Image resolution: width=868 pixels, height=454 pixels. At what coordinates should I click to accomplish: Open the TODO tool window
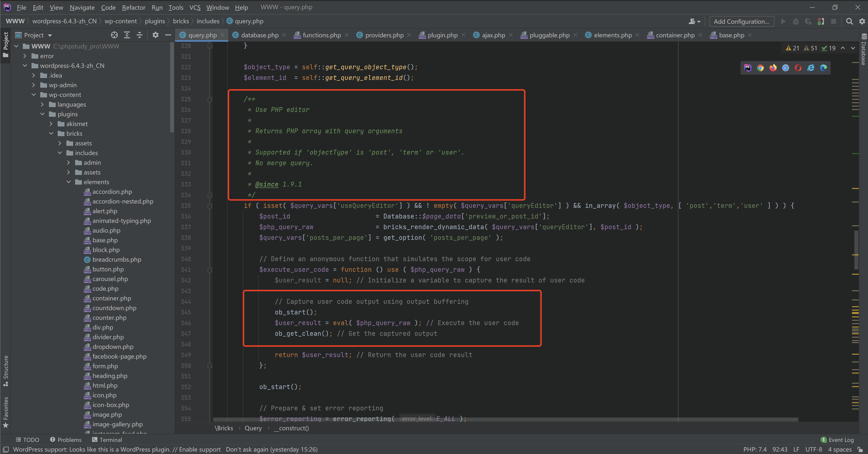tap(28, 439)
